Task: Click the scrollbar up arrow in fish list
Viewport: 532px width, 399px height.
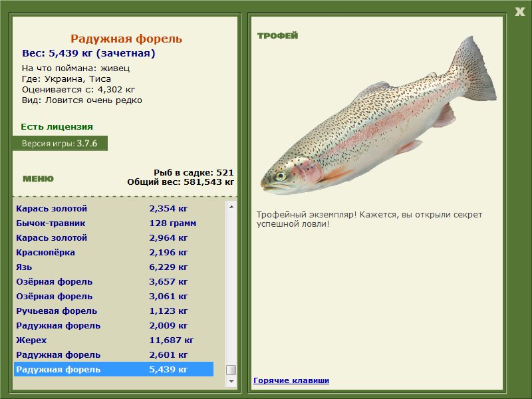Action: coord(231,207)
